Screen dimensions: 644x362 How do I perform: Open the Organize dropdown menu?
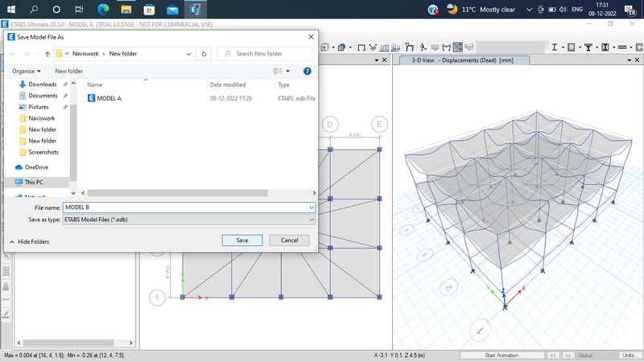tap(27, 71)
